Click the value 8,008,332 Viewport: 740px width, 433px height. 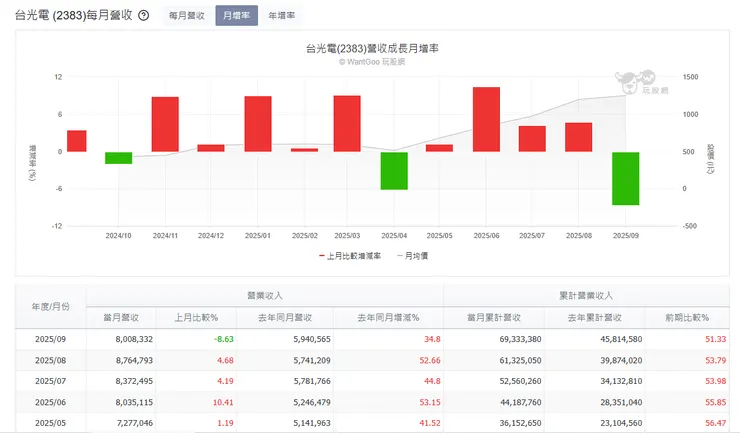tap(134, 339)
